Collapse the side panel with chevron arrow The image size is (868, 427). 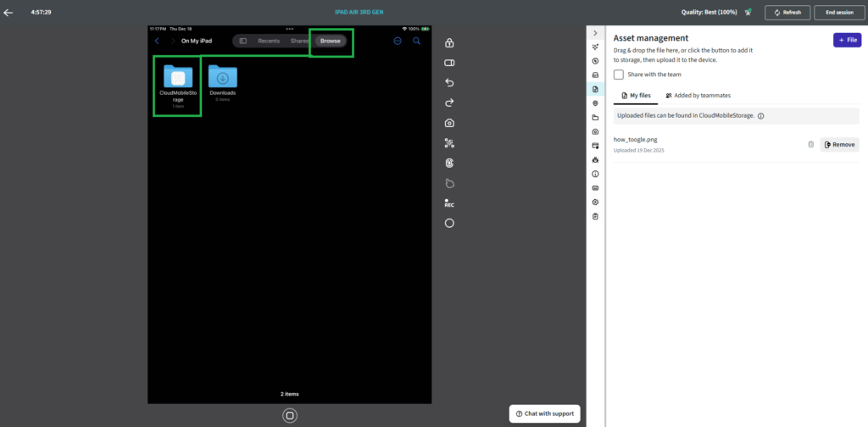point(595,32)
